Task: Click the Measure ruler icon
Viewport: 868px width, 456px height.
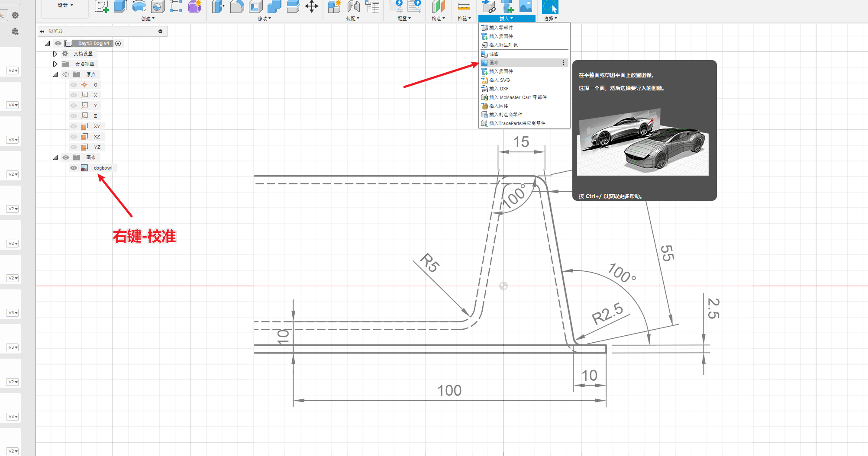Action: click(x=464, y=6)
